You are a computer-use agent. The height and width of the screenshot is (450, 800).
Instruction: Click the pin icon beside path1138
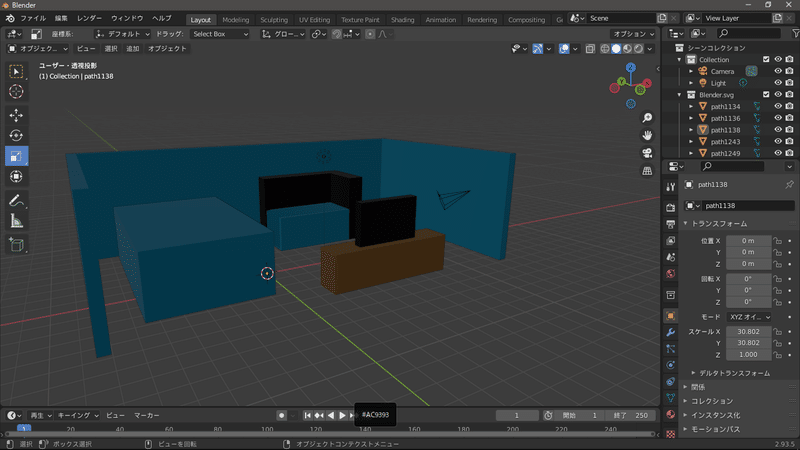[x=789, y=185]
